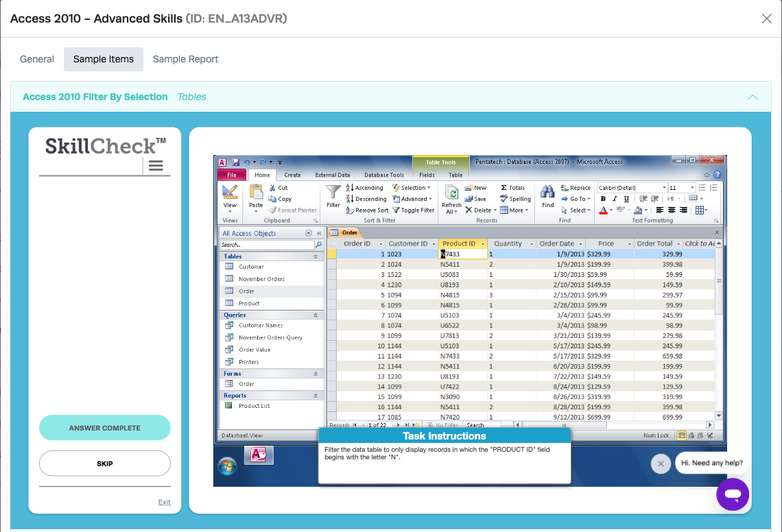
Task: Switch to the External Data tab
Action: point(332,175)
